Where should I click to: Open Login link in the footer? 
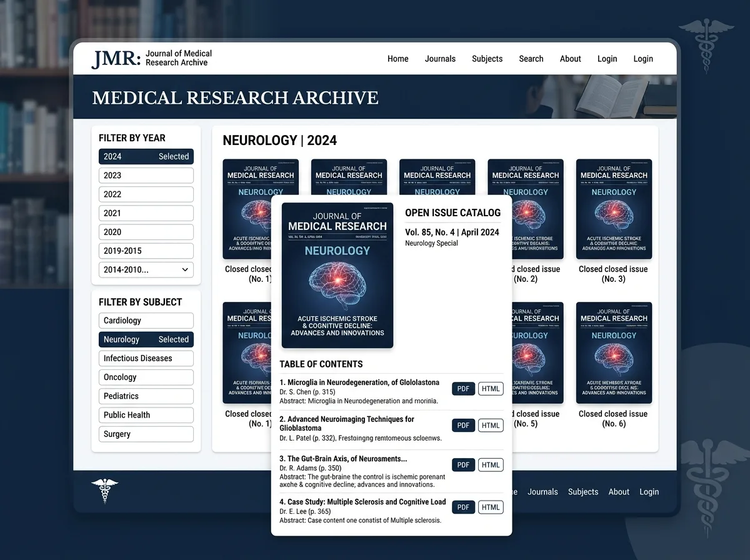click(x=649, y=492)
